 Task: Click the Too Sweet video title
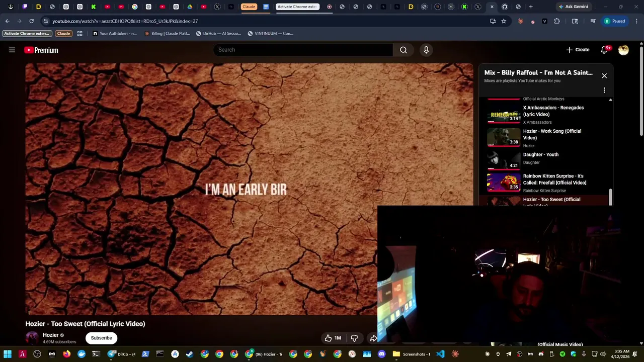(x=86, y=324)
